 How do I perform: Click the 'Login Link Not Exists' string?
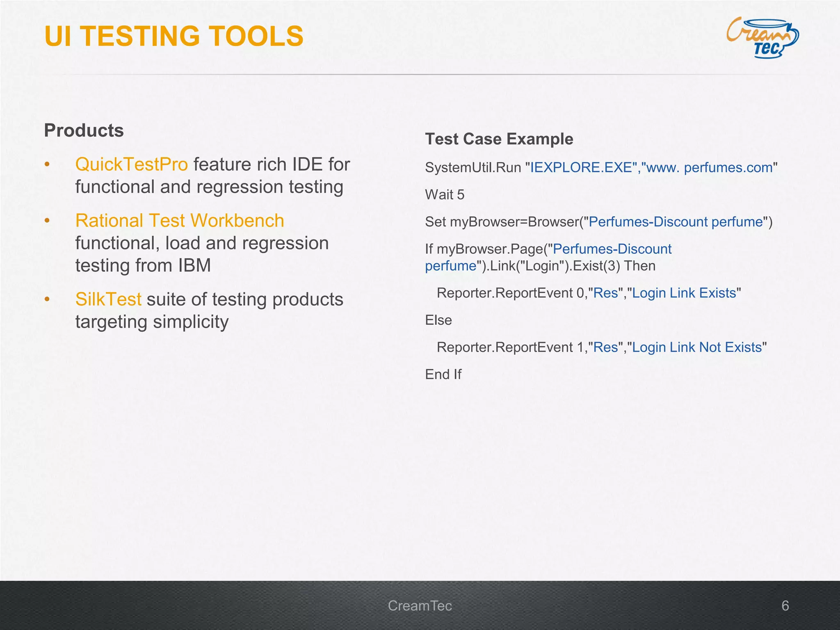(x=697, y=347)
